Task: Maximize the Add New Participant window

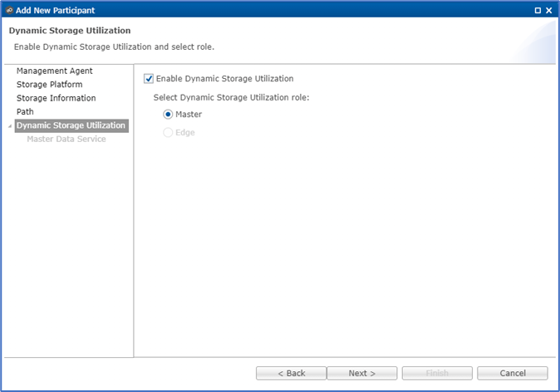Action: pos(538,10)
